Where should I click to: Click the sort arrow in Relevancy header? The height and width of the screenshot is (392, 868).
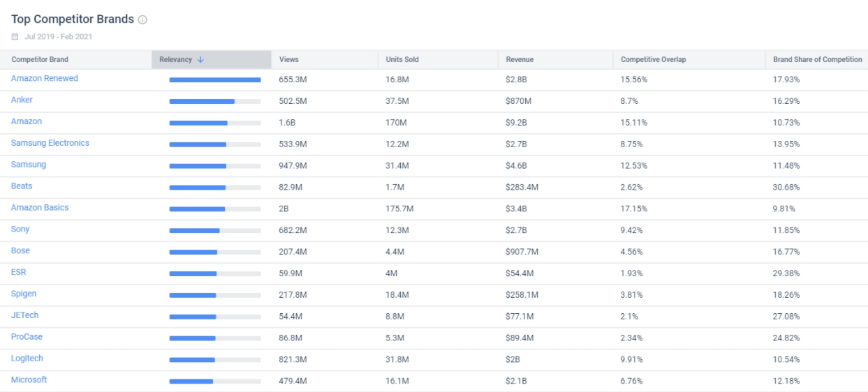coord(200,60)
